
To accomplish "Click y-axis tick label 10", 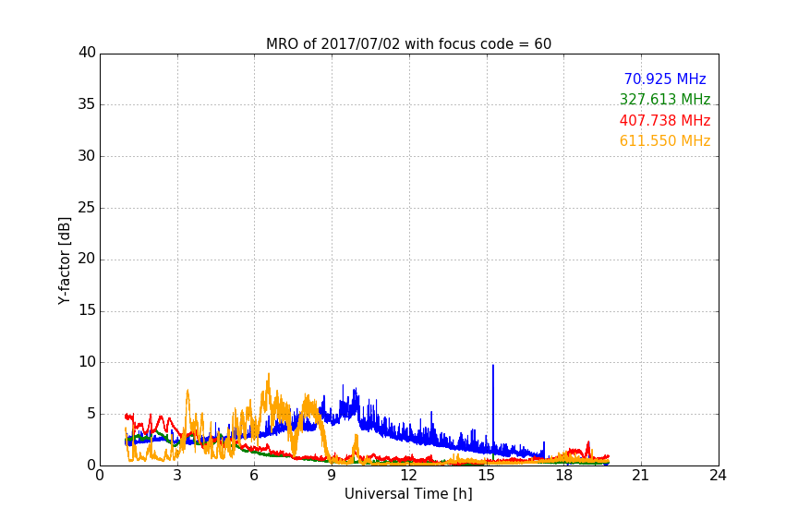I will point(87,362).
